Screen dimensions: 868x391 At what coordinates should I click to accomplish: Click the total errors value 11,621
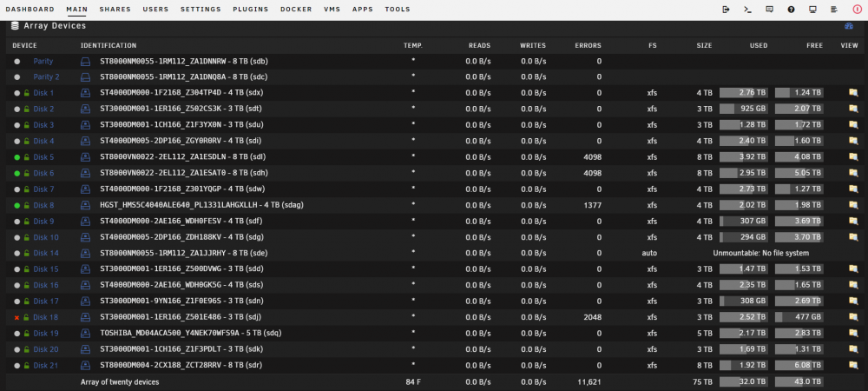pyautogui.click(x=589, y=382)
